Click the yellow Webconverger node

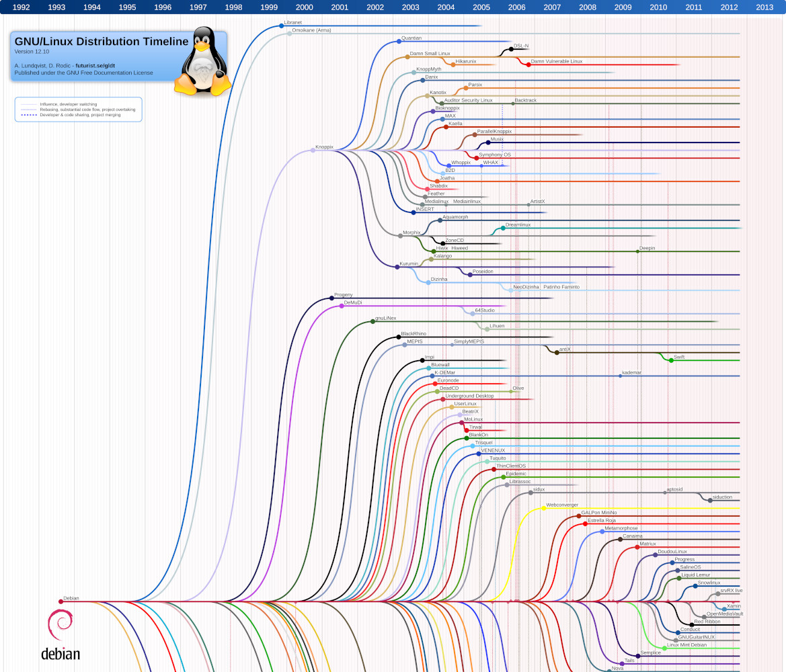coord(543,508)
